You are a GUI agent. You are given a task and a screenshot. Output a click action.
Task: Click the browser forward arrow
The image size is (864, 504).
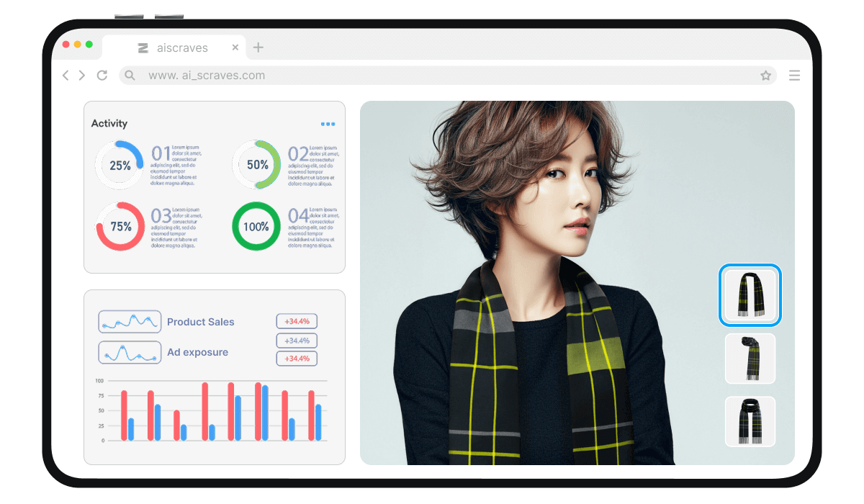point(82,76)
